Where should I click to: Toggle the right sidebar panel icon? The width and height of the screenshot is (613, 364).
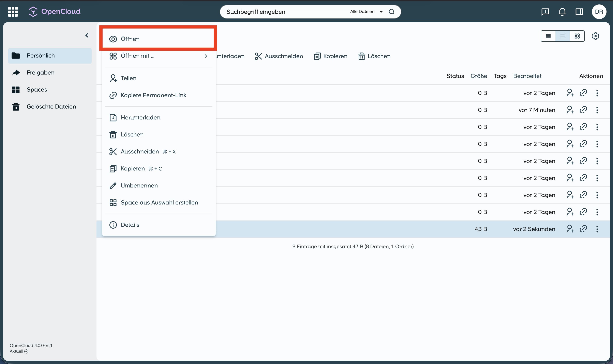point(579,12)
